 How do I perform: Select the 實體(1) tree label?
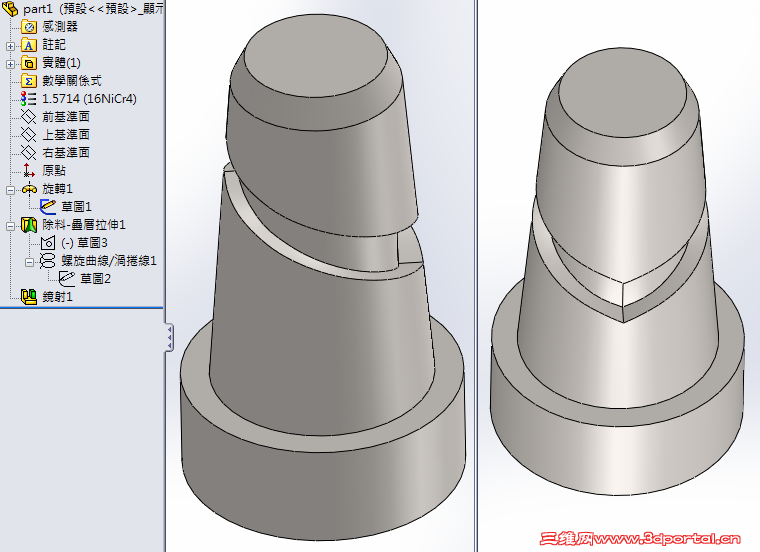point(62,63)
